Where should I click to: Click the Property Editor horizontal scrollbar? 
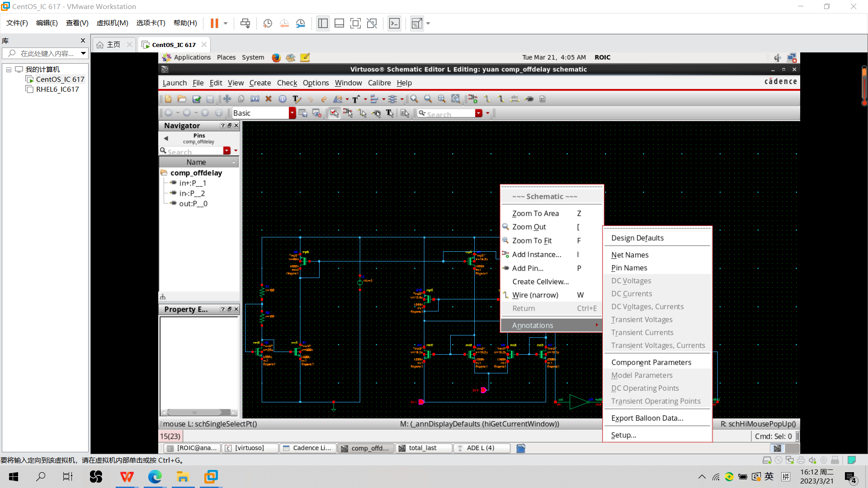(195, 412)
